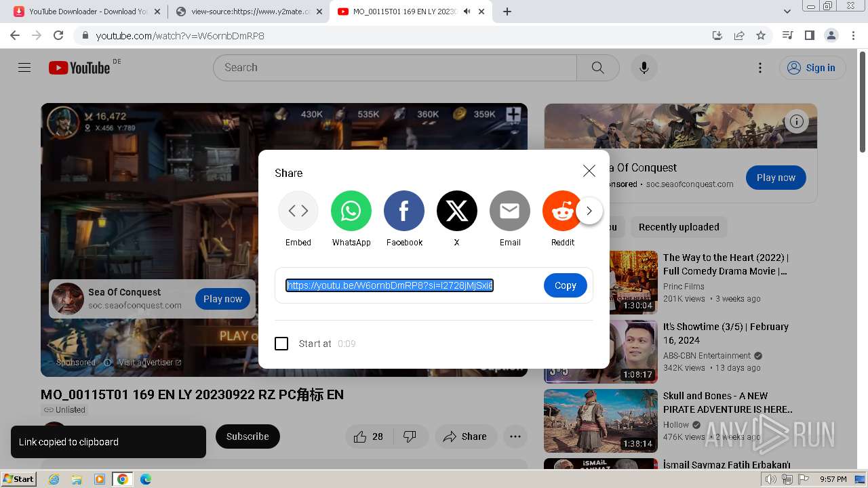This screenshot has height=488, width=868.
Task: Install app icon in address bar
Action: pos(717,35)
